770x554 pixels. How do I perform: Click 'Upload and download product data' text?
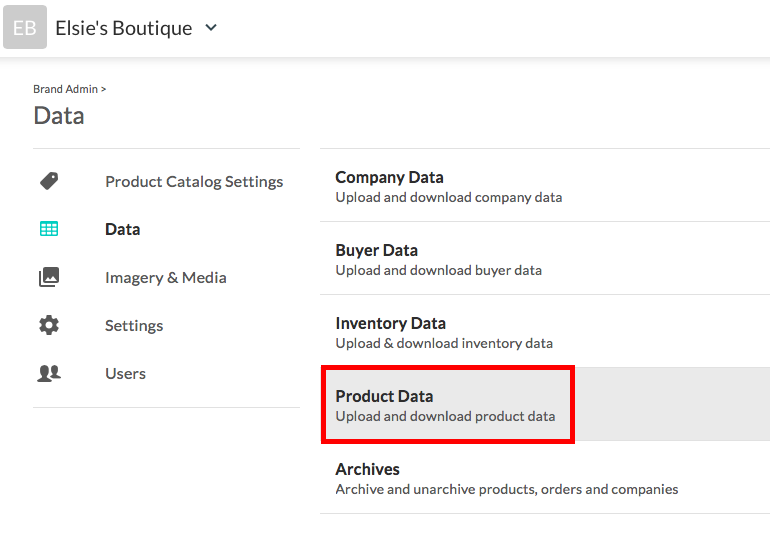(445, 416)
